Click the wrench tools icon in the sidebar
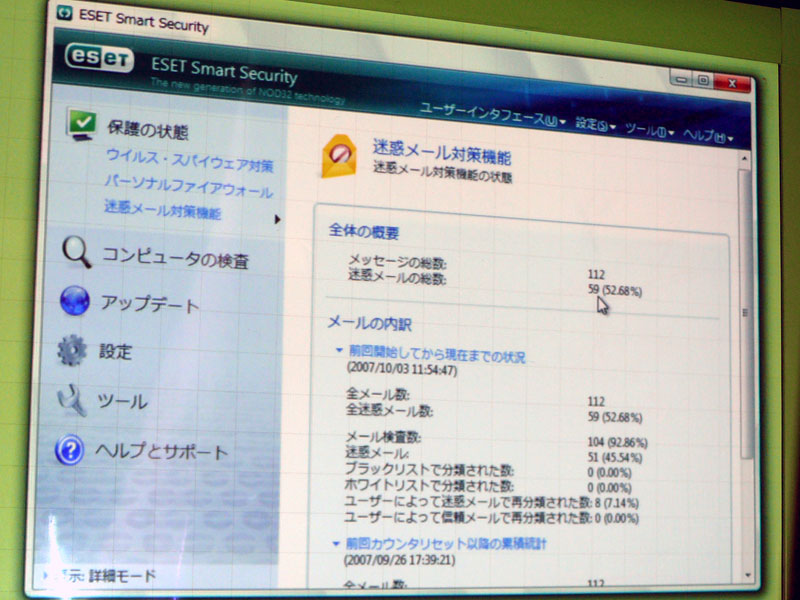This screenshot has width=800, height=600. pyautogui.click(x=71, y=399)
